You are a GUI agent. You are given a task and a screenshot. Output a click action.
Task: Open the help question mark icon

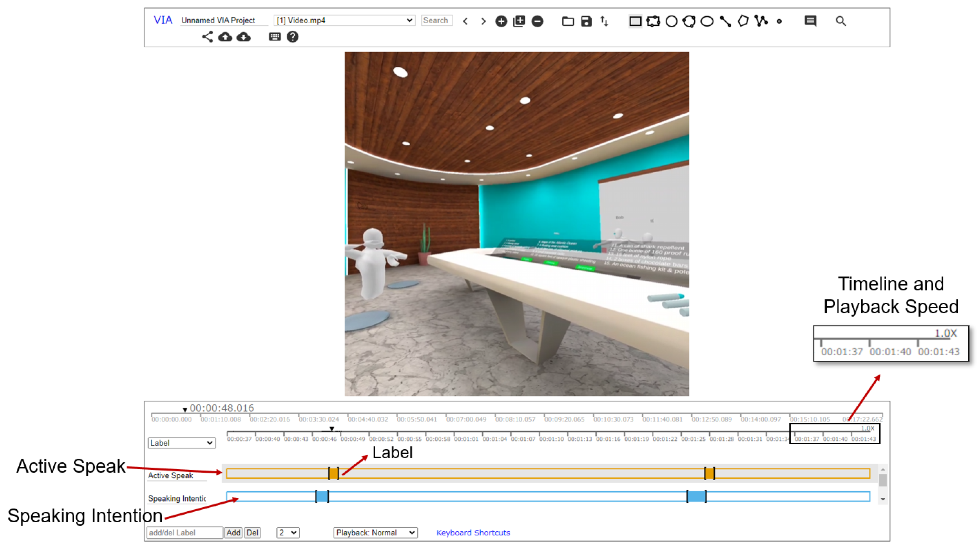coord(292,37)
